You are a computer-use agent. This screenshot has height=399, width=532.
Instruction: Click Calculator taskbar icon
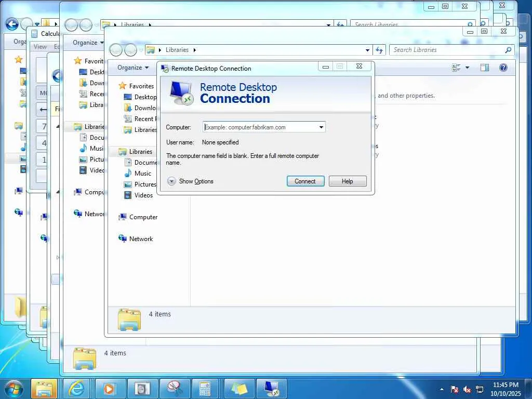(x=205, y=389)
